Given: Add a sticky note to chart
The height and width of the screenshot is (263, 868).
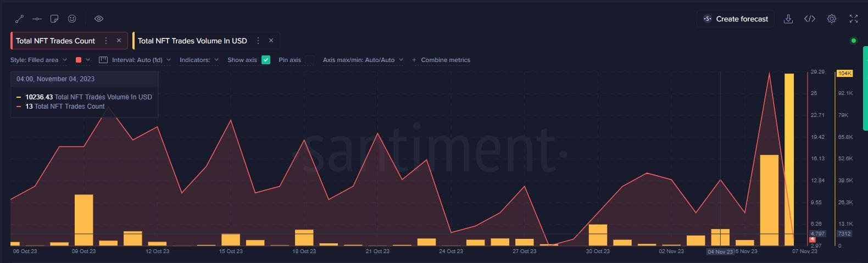Looking at the screenshot, I should pyautogui.click(x=54, y=19).
